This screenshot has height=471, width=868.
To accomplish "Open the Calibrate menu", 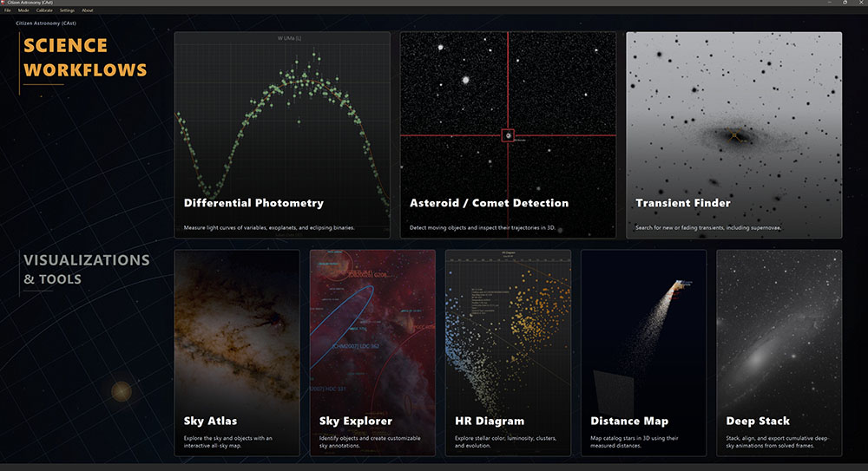I will pos(44,10).
